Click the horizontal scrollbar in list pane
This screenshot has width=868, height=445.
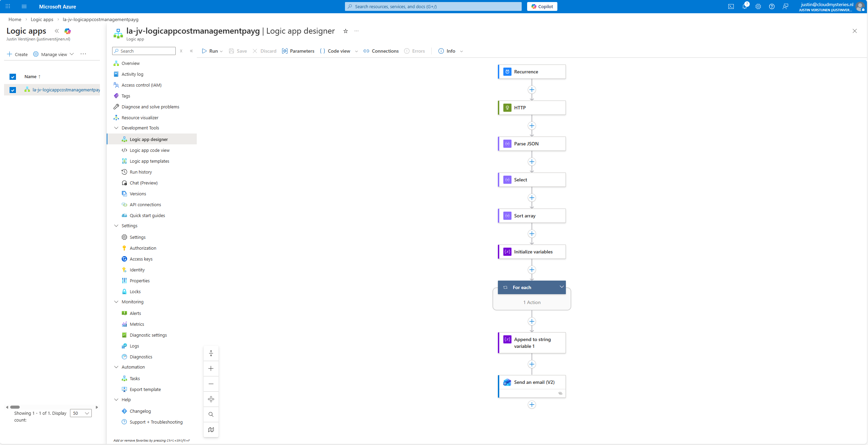coord(15,407)
